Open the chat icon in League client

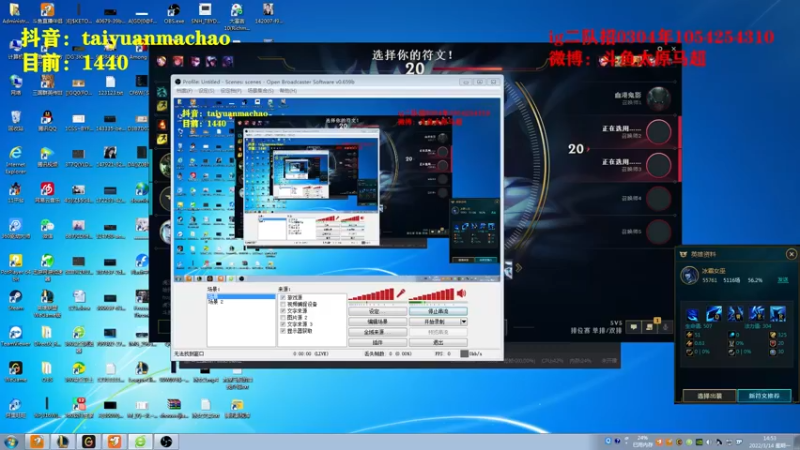pos(634,327)
